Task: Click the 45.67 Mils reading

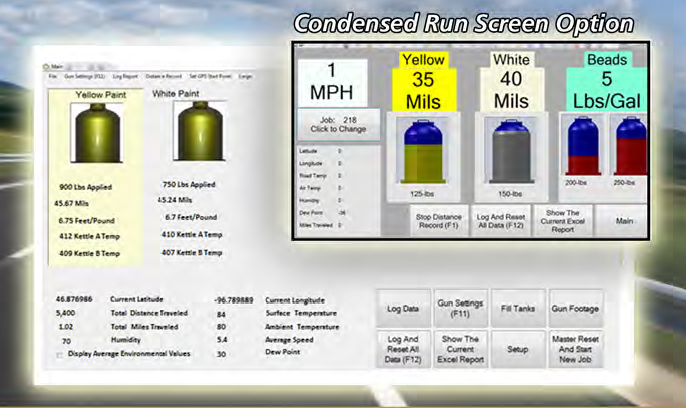Action: (x=71, y=203)
